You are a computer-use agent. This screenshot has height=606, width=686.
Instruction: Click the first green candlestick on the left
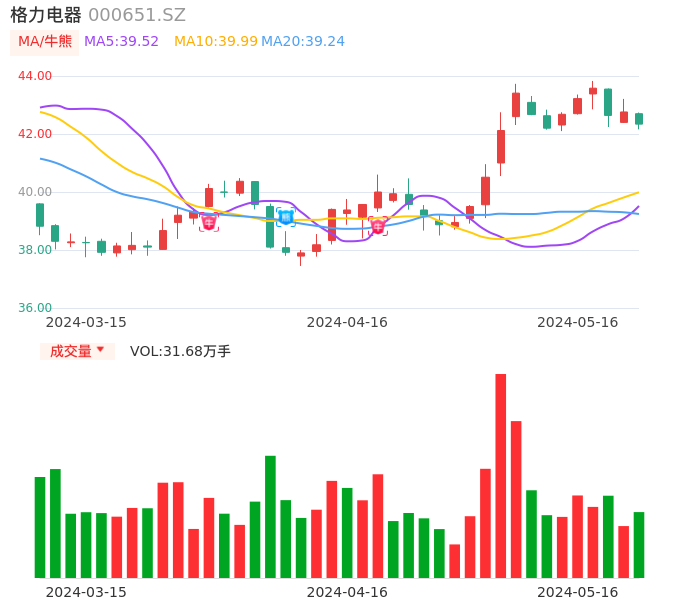tap(40, 215)
